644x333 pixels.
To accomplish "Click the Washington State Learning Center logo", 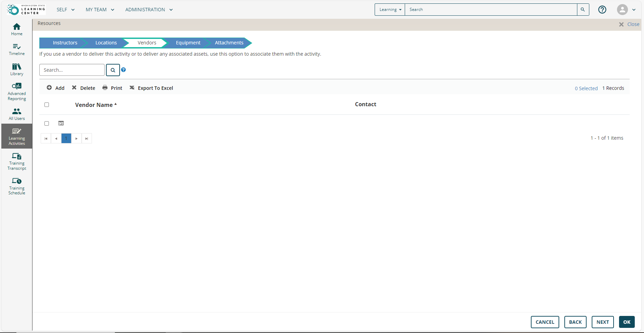I will coord(26,10).
